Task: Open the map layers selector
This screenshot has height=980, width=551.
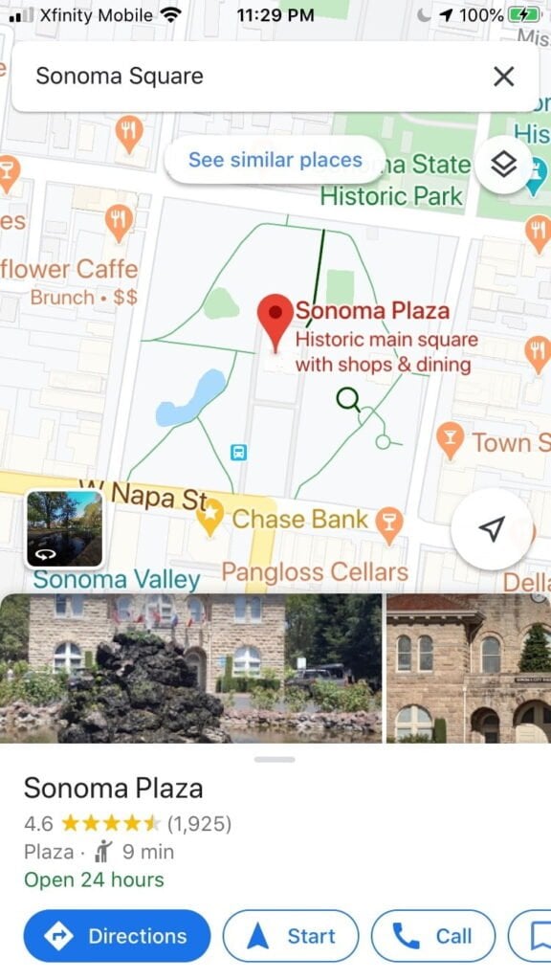Action: tap(503, 165)
